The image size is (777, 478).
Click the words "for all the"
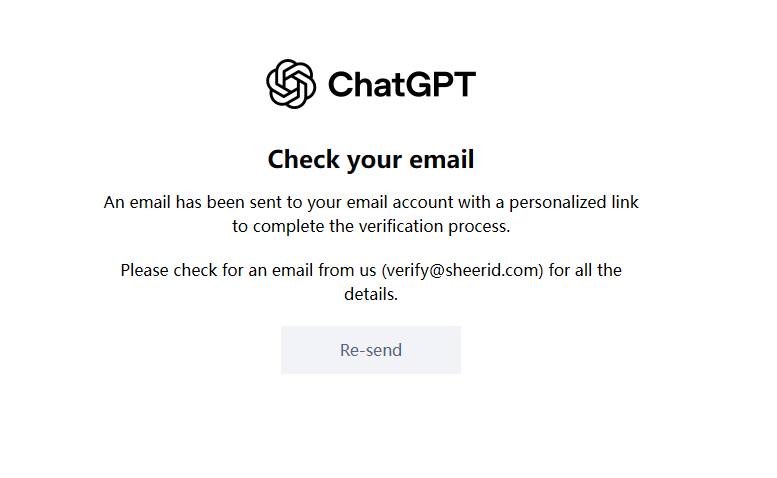[585, 270]
